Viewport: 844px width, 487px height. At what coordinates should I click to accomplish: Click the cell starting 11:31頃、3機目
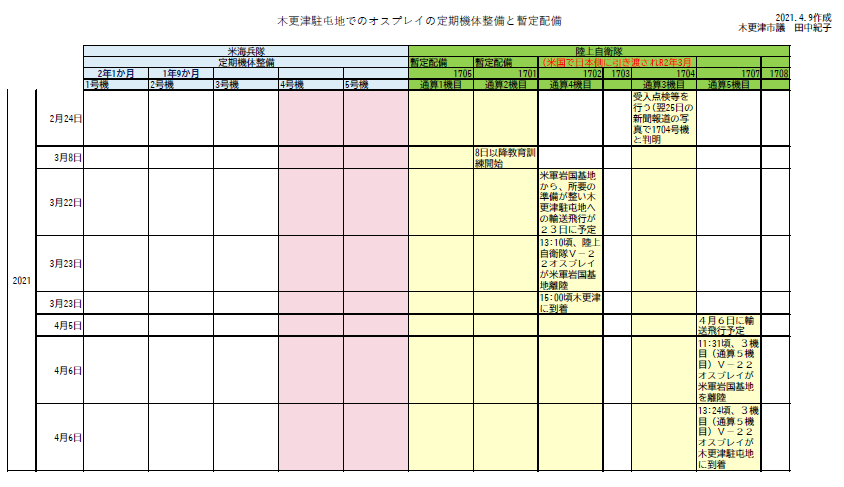coord(729,370)
